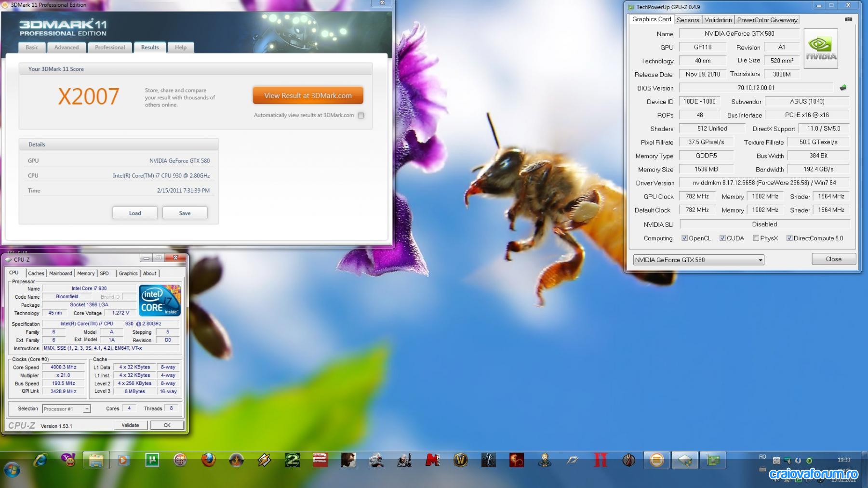Screen dimensions: 868x488
Task: Click the GPU-Z camera screenshot icon
Action: click(x=849, y=19)
